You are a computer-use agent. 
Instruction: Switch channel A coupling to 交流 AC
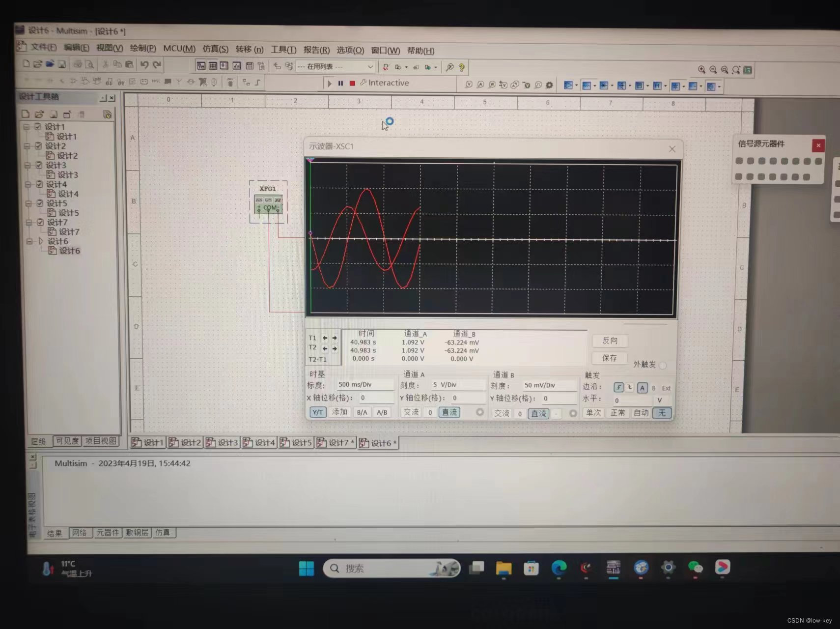click(411, 412)
